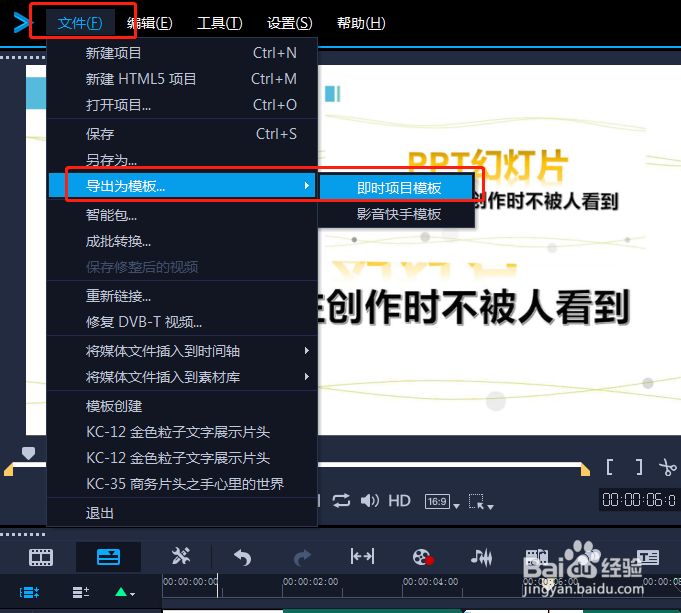Open the 帮助(H) menu
Screen dimensions: 681x613
point(361,23)
